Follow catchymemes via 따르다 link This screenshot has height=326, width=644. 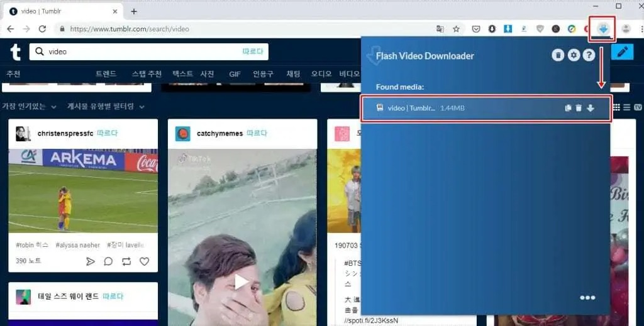point(257,133)
